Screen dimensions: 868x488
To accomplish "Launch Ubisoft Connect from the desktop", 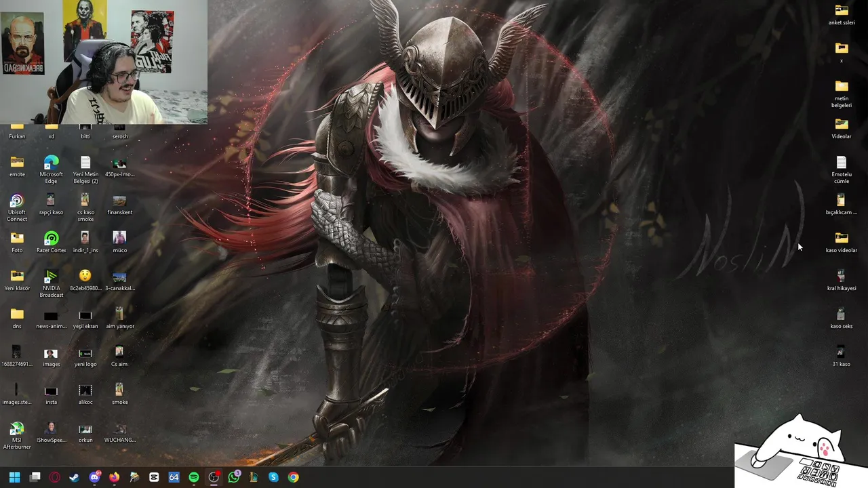I will [17, 207].
